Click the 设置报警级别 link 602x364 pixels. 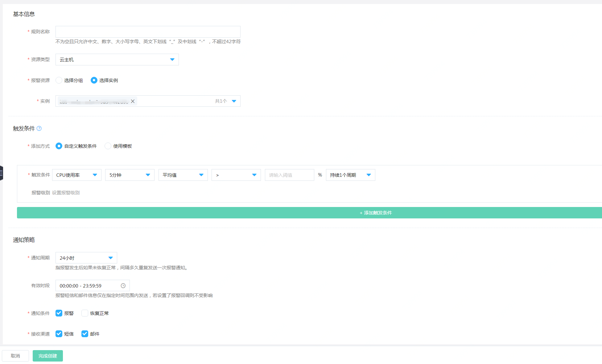pos(66,193)
